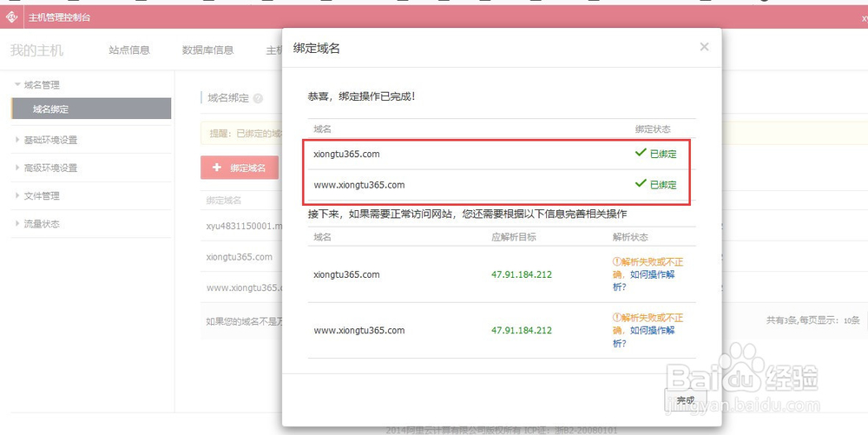The image size is (868, 435).
Task: Click xyu4831150001 domain row in background list
Action: tap(244, 227)
